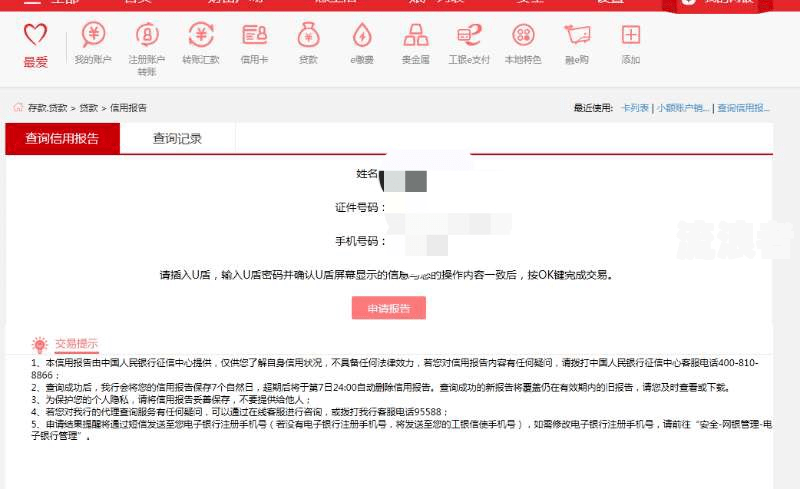The width and height of the screenshot is (800, 489).
Task: Click the middle 贷款 breadcrumb entry
Action: point(88,108)
